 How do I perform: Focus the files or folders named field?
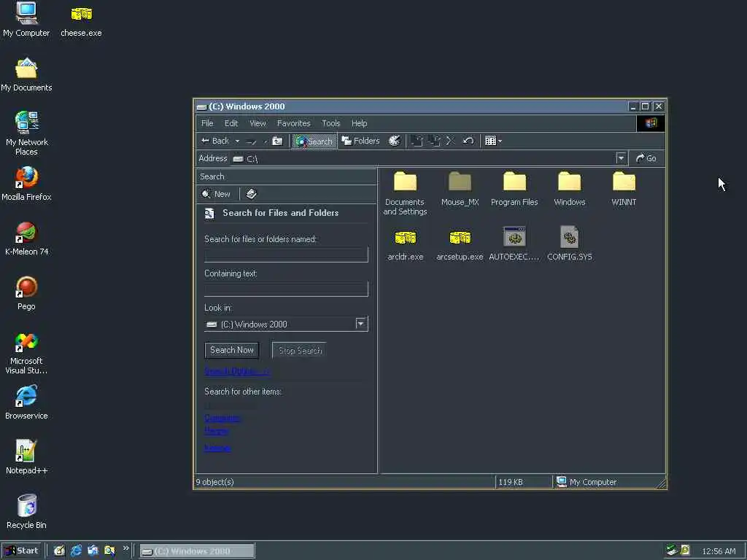coord(286,254)
